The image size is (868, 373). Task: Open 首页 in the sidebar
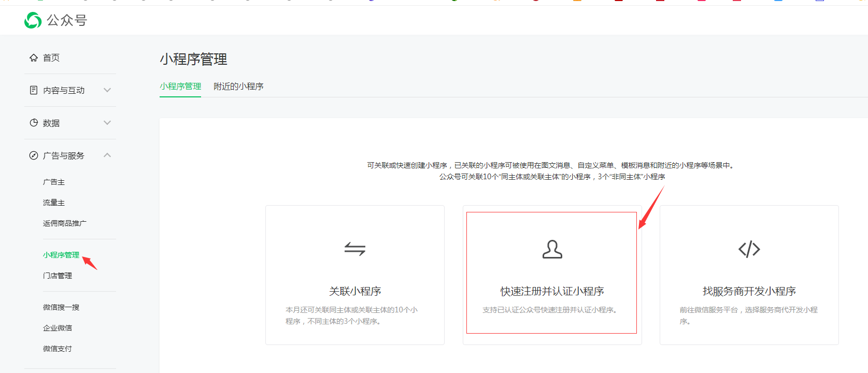pyautogui.click(x=51, y=58)
